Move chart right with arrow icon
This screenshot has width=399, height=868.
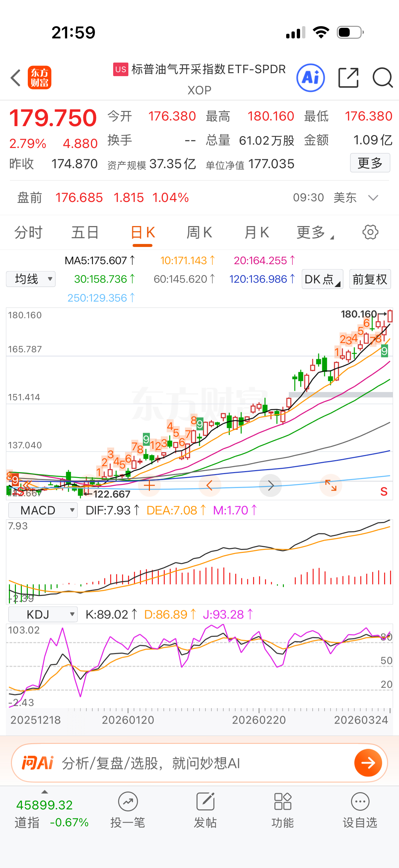(270, 485)
